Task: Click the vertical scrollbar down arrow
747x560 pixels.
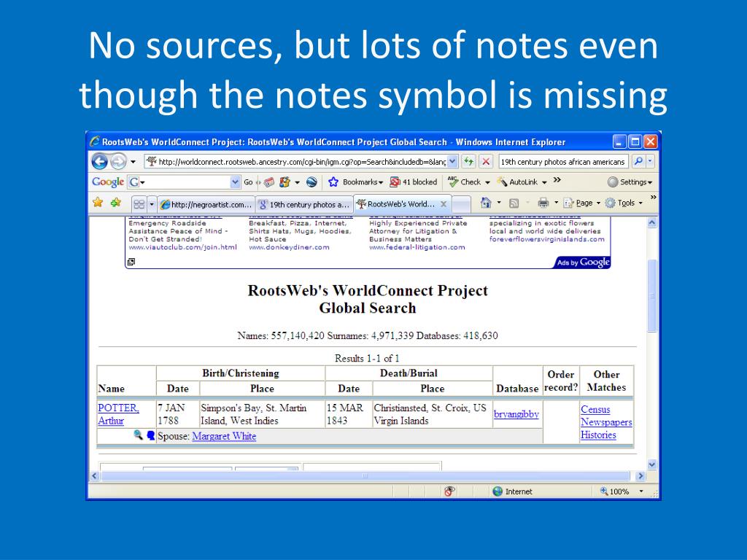Action: point(651,464)
